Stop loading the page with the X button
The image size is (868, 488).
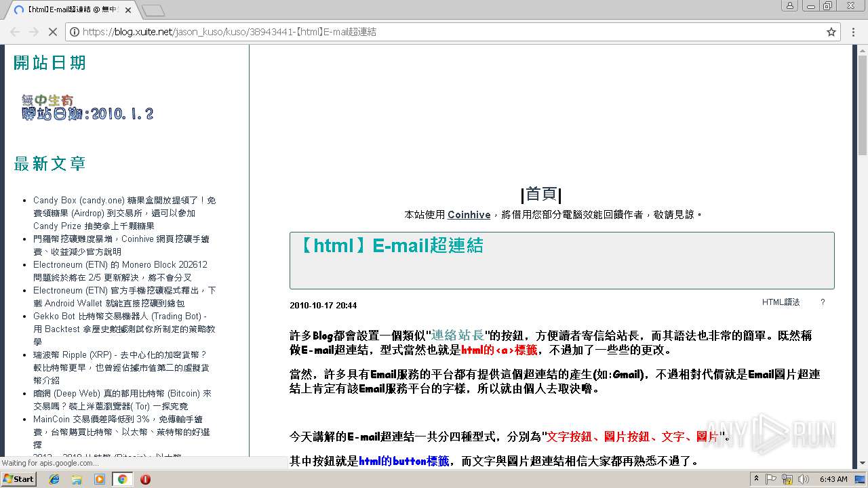pos(52,32)
